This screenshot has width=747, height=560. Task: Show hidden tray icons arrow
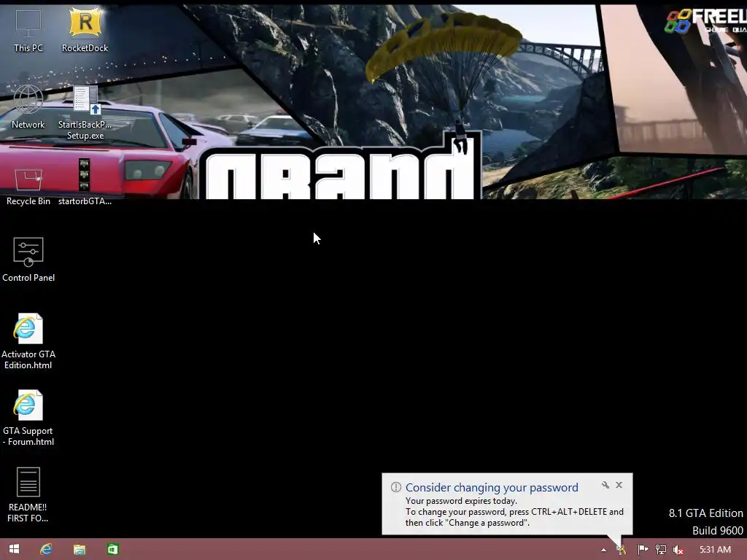coord(603,550)
